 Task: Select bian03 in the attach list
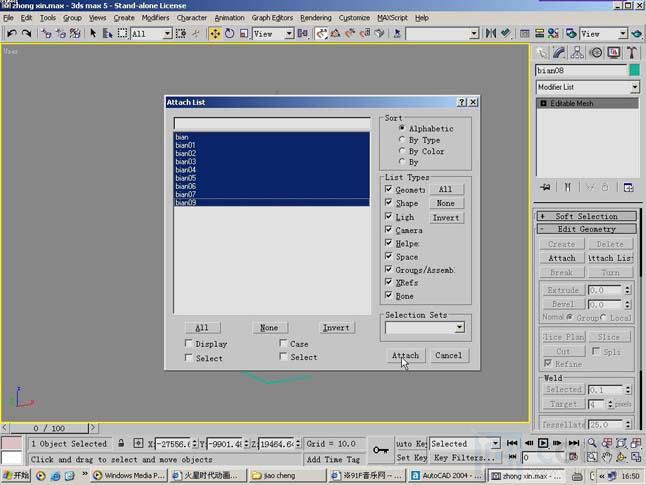[272, 162]
